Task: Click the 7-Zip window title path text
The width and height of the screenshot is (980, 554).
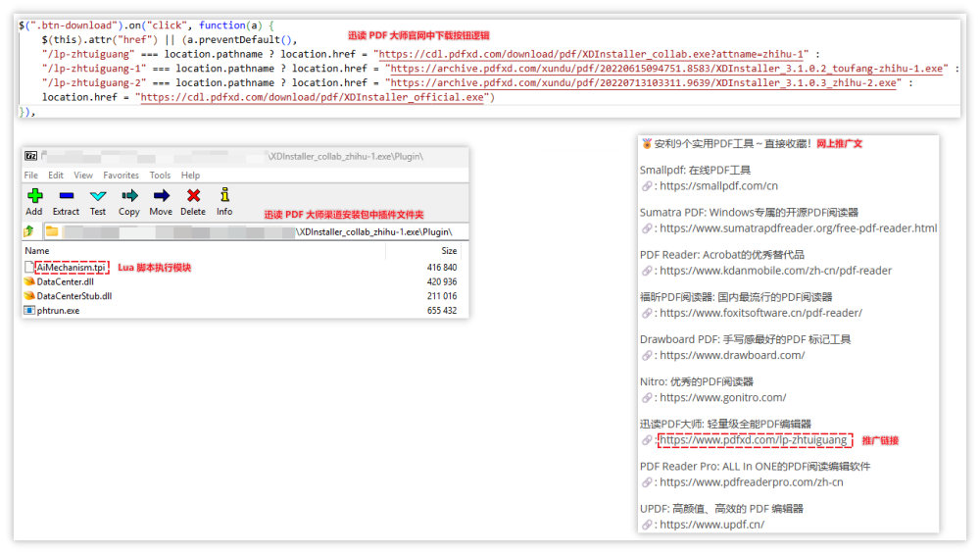Action: [346, 156]
